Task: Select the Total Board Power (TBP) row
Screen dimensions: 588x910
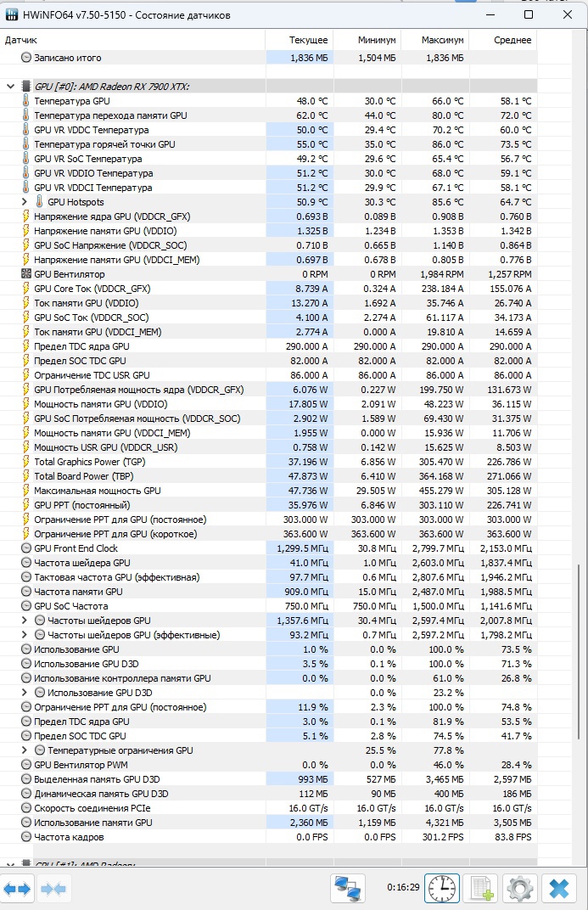Action: [268, 476]
